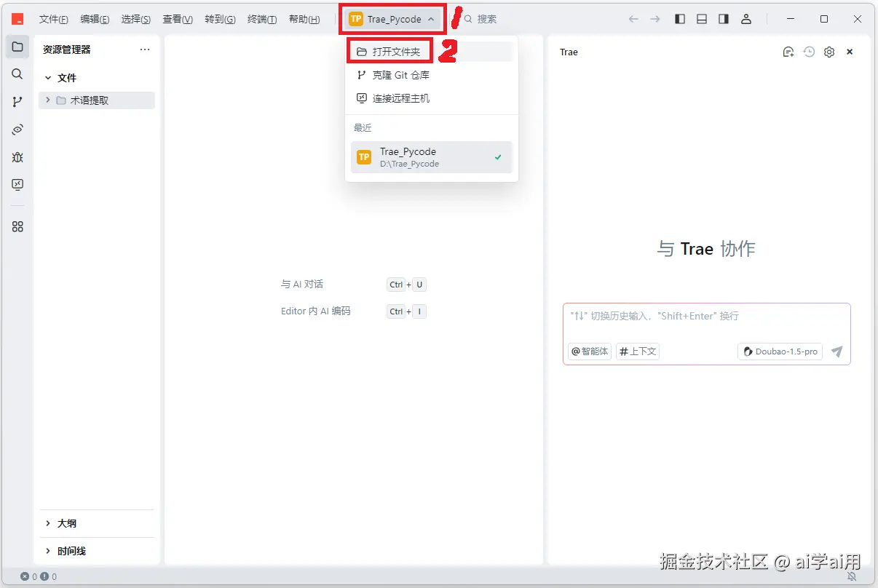Open the 文件(F) menu
This screenshot has width=878, height=588.
[x=54, y=19]
